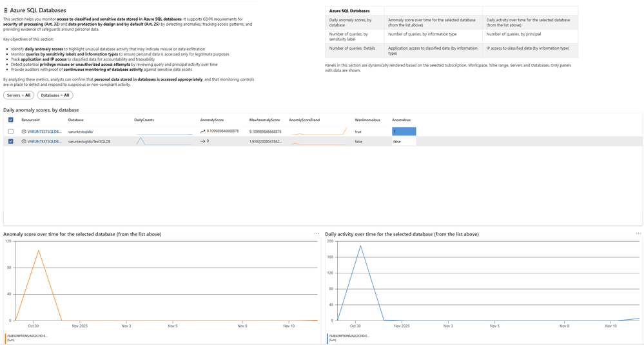The width and height of the screenshot is (644, 345).
Task: Click orange peak in anomaly score chart
Action: (x=39, y=250)
